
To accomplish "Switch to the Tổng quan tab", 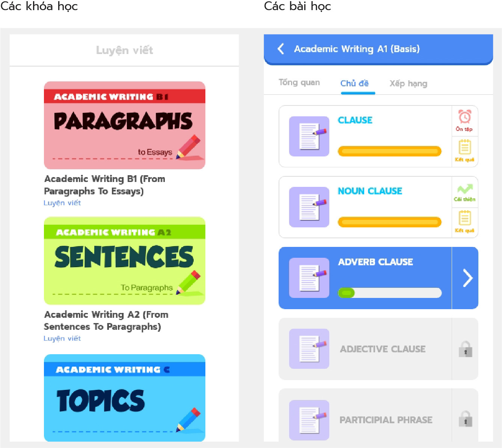I will [x=299, y=83].
